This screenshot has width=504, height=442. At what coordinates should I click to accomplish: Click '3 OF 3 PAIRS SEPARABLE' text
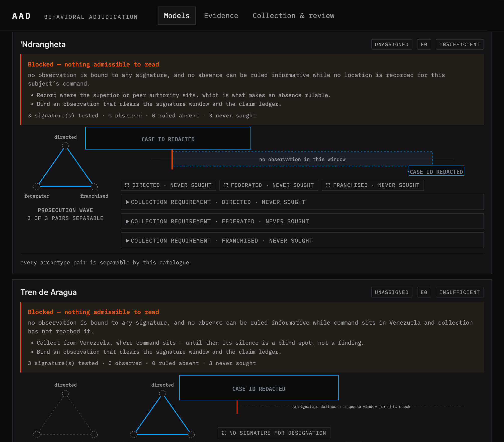coord(65,218)
